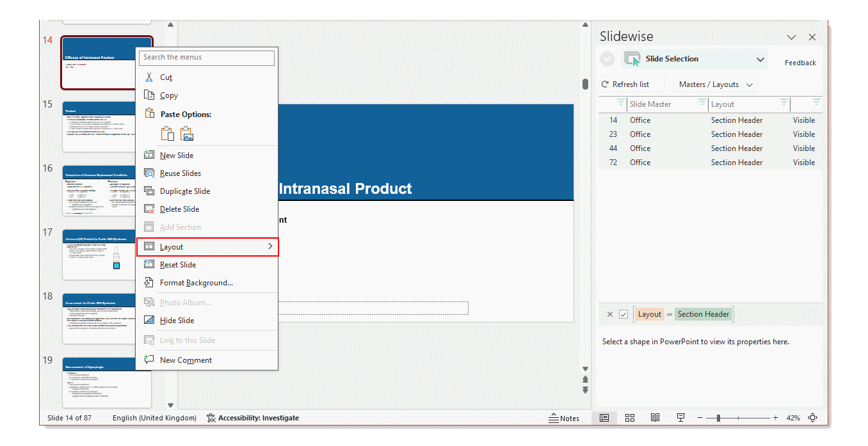868x446 pixels.
Task: Open Reading View from status bar
Action: pyautogui.click(x=655, y=417)
